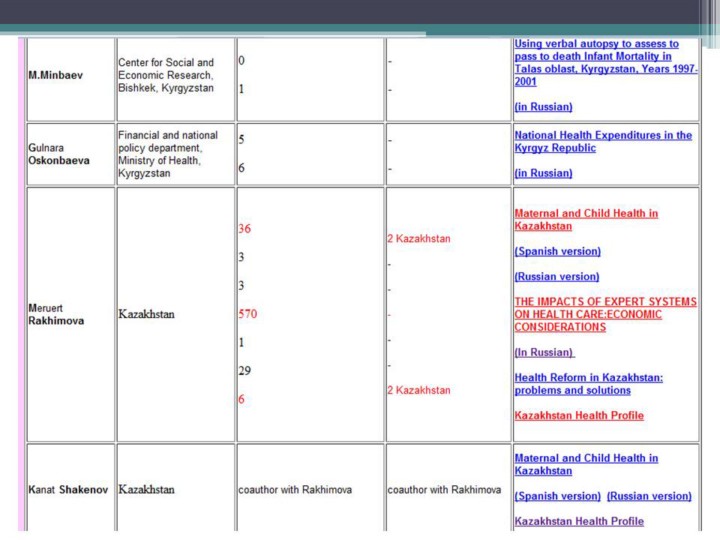
Task: Open red Kazakhstan Health Profile link
Action: pos(578,415)
